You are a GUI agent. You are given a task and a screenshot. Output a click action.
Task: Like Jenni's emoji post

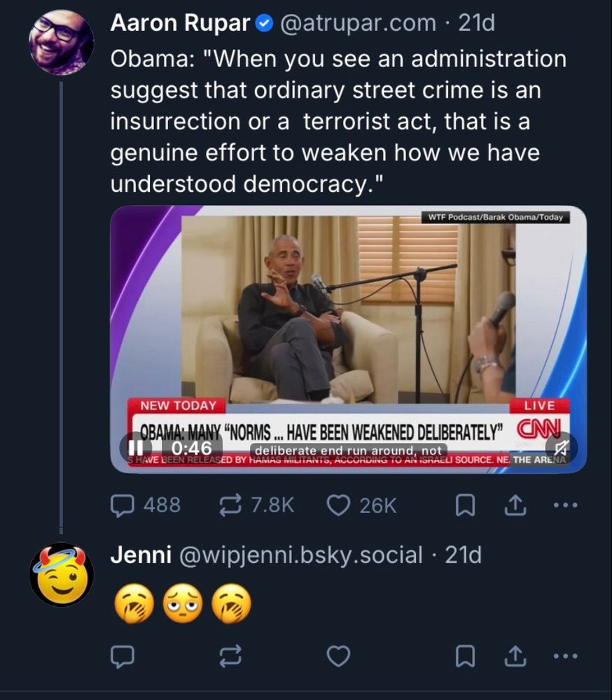[x=339, y=655]
